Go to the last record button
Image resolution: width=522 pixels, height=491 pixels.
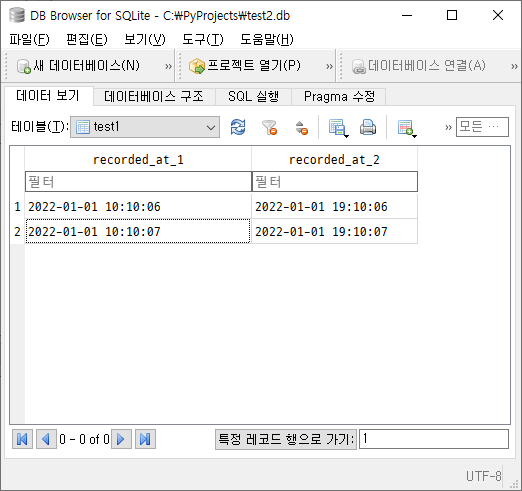145,439
